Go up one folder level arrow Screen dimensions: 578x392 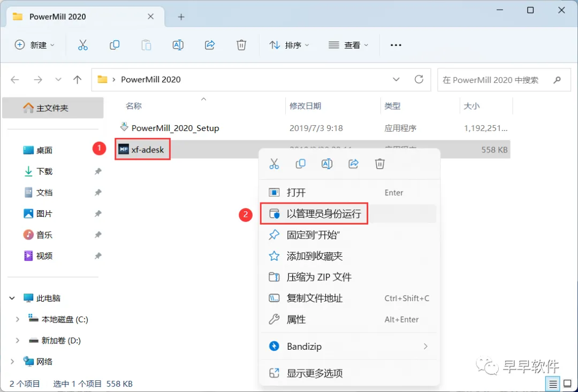point(77,80)
